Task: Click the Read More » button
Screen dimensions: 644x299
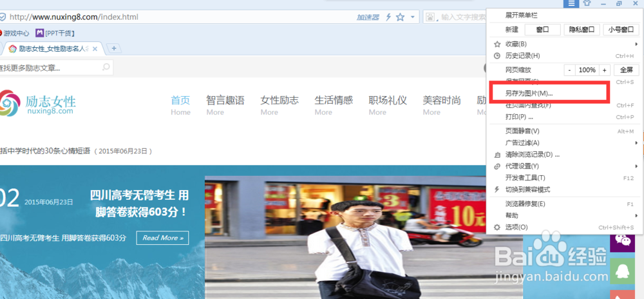Action: 163,237
